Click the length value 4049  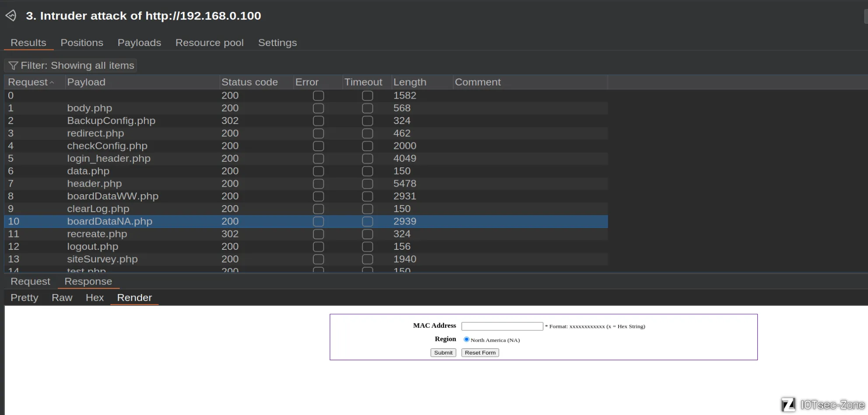[x=405, y=159]
